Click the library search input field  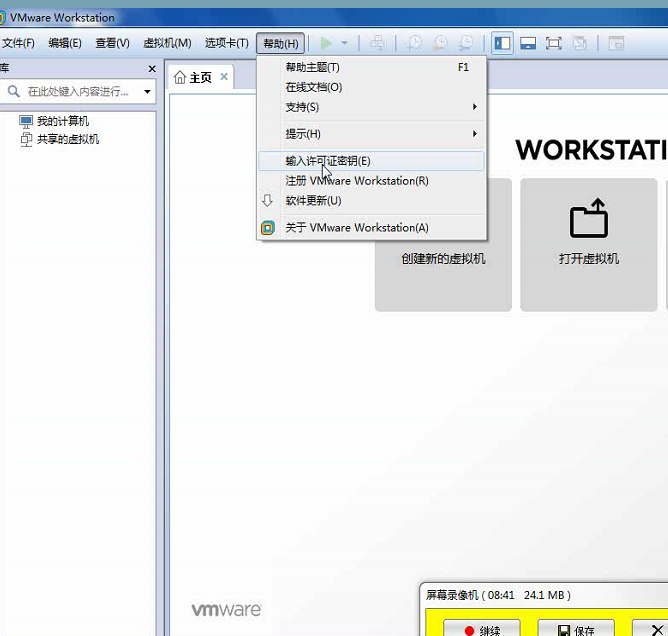coord(79,91)
